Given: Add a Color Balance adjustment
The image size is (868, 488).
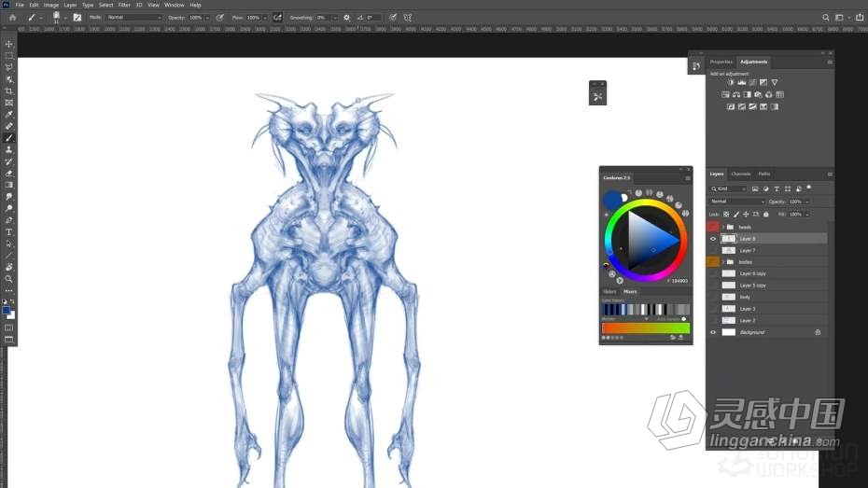Looking at the screenshot, I should 736,94.
